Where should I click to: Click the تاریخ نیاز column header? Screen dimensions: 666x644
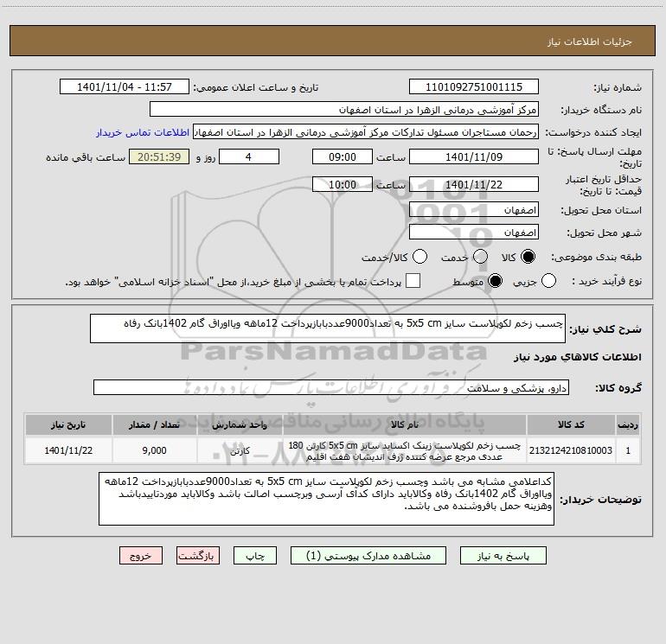(68, 424)
